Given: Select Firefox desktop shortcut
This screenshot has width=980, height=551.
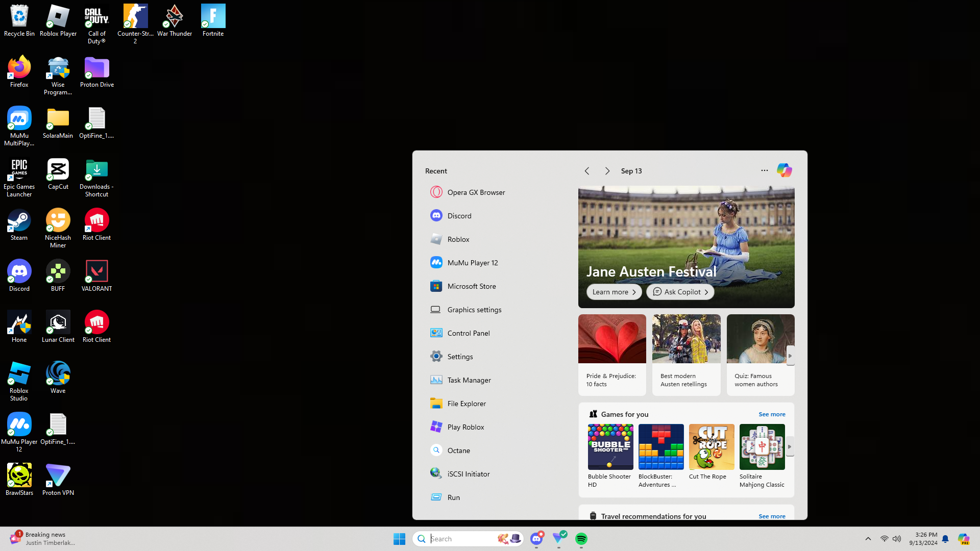Looking at the screenshot, I should tap(19, 72).
